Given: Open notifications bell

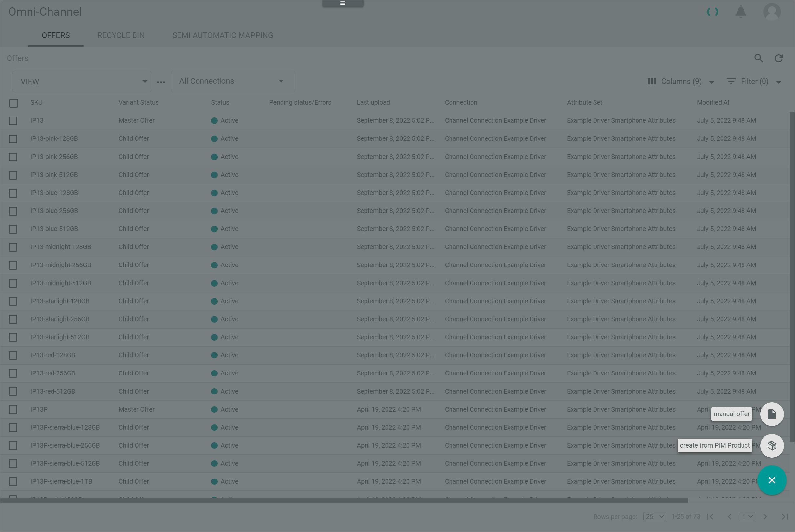Looking at the screenshot, I should [741, 12].
